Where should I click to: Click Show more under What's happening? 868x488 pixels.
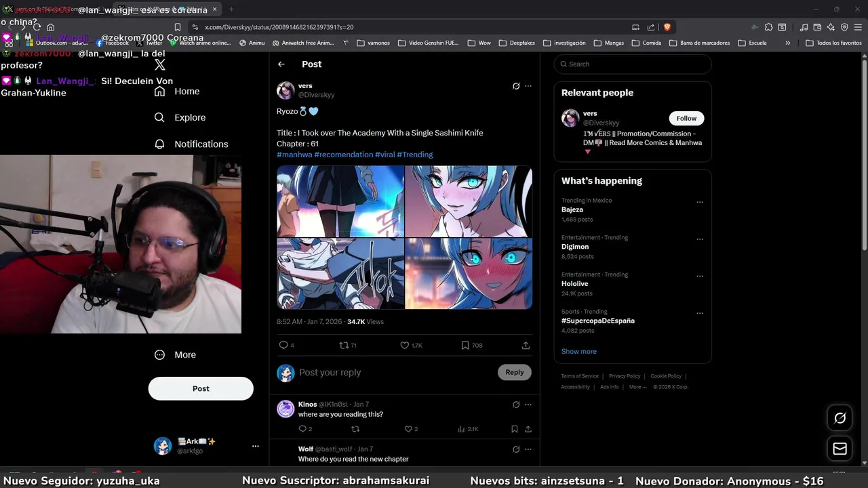tap(579, 351)
